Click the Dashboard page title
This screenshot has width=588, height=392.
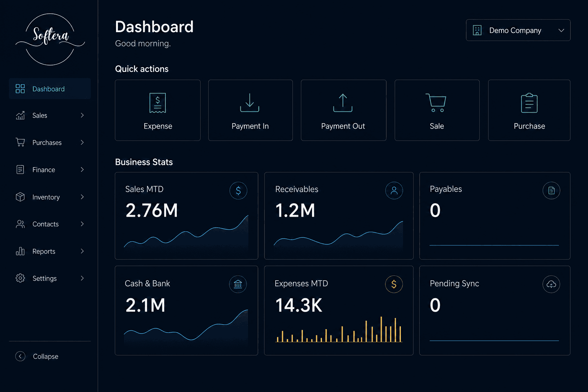[x=154, y=27]
